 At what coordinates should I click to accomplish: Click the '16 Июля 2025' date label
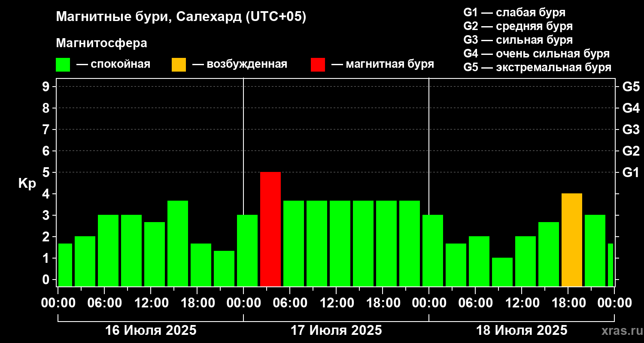tap(151, 331)
